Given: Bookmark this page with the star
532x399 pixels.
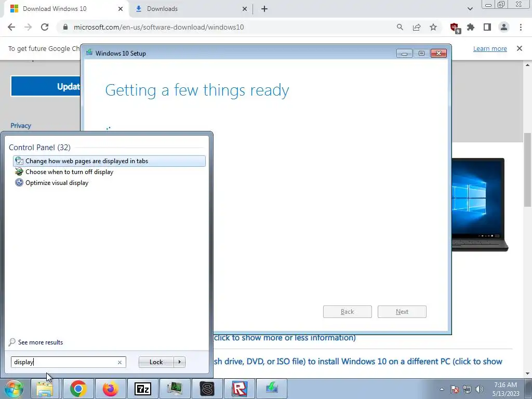Looking at the screenshot, I should pos(433,27).
